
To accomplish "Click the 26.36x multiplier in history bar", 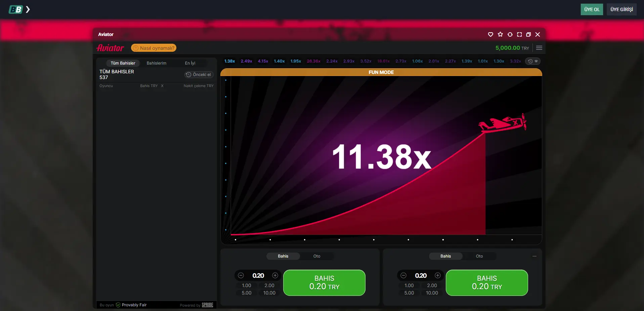I will point(313,61).
